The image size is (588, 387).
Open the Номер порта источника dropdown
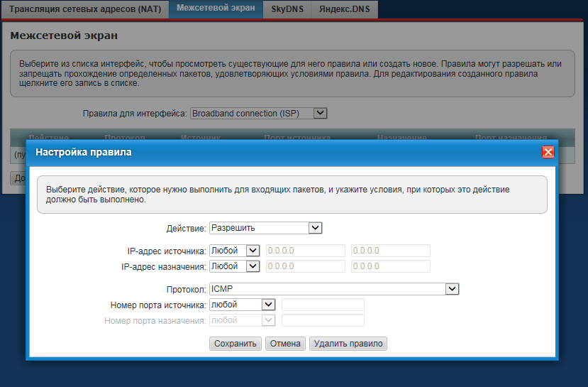(241, 305)
